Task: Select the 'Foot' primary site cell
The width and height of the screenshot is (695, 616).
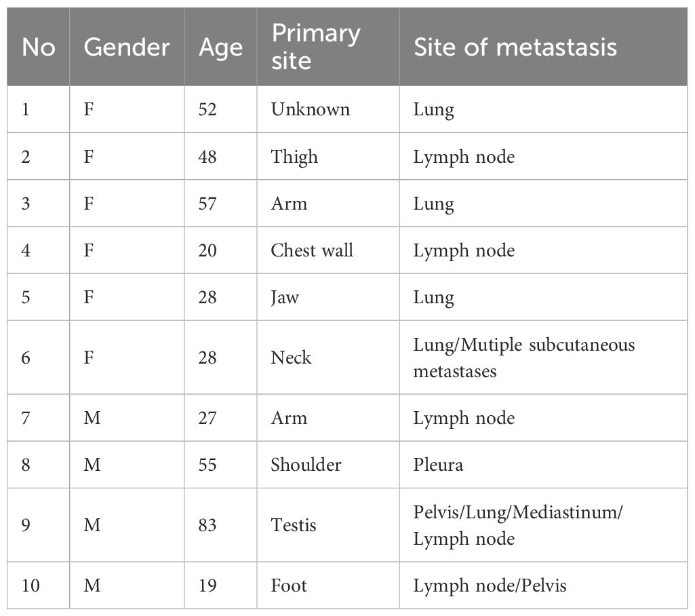Action: click(x=289, y=585)
